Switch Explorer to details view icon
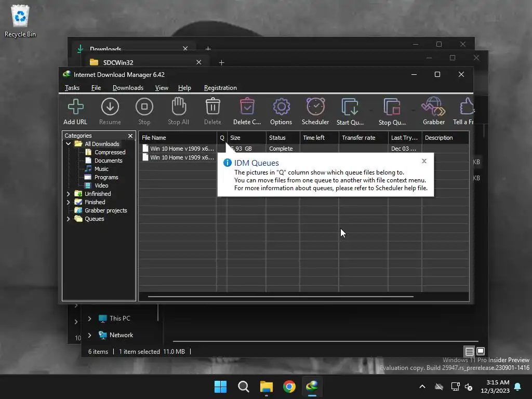The width and height of the screenshot is (532, 399). [469, 352]
